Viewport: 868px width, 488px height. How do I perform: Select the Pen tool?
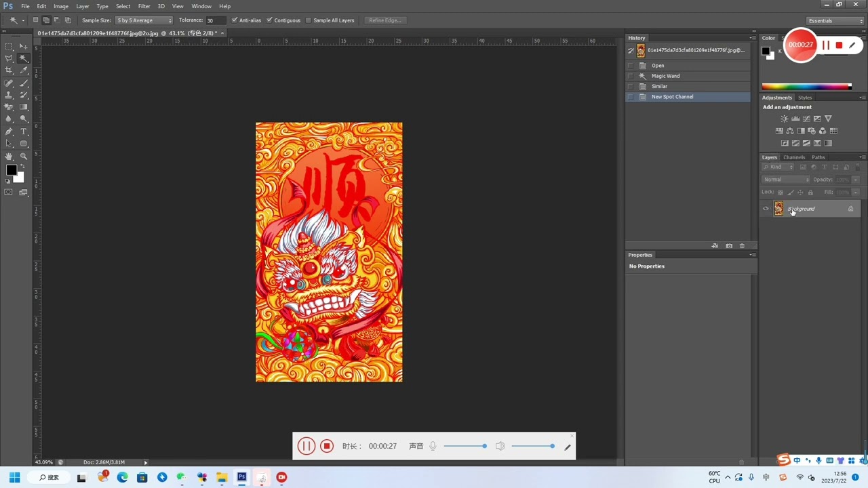click(x=9, y=131)
